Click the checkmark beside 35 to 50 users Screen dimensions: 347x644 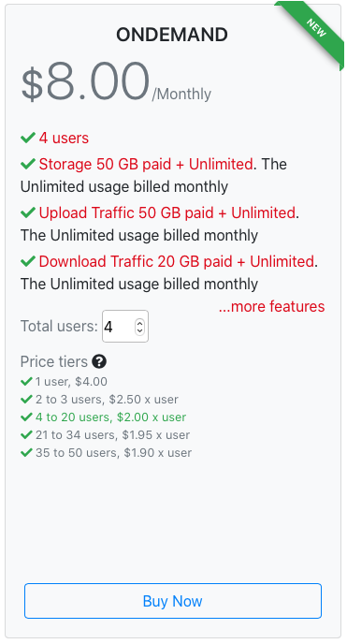click(x=26, y=453)
